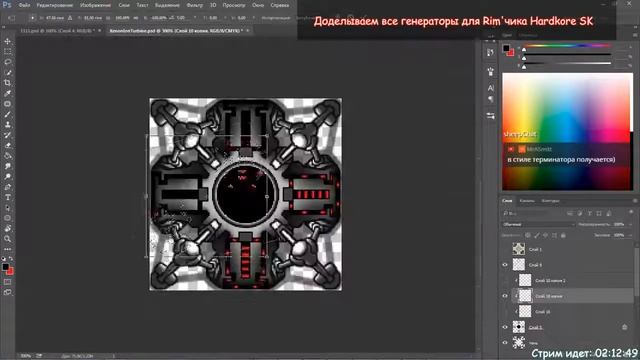Screen dimensions: 640x360
Task: Select the Pen tool
Action: (7, 187)
